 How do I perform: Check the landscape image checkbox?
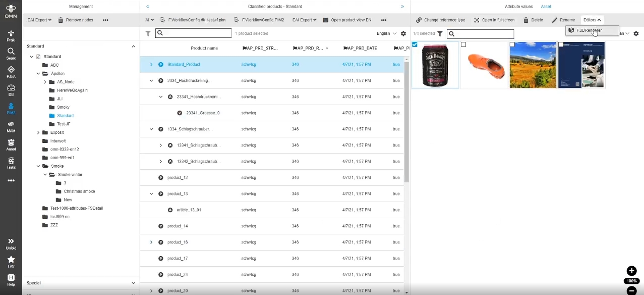512,45
